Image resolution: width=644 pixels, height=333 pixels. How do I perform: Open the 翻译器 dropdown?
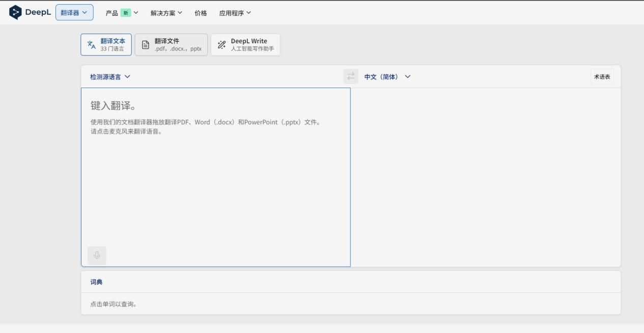[x=74, y=13]
